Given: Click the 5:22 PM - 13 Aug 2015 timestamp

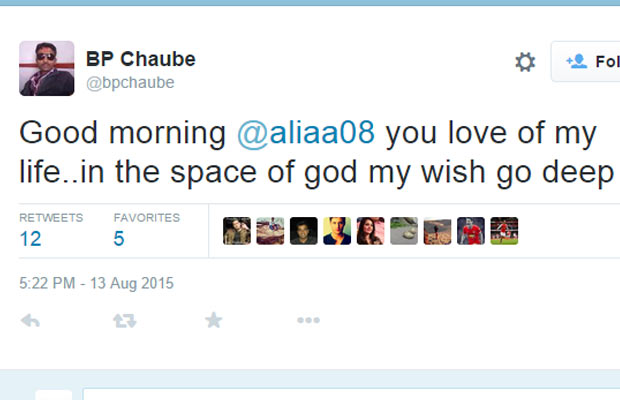Looking at the screenshot, I should pyautogui.click(x=96, y=283).
